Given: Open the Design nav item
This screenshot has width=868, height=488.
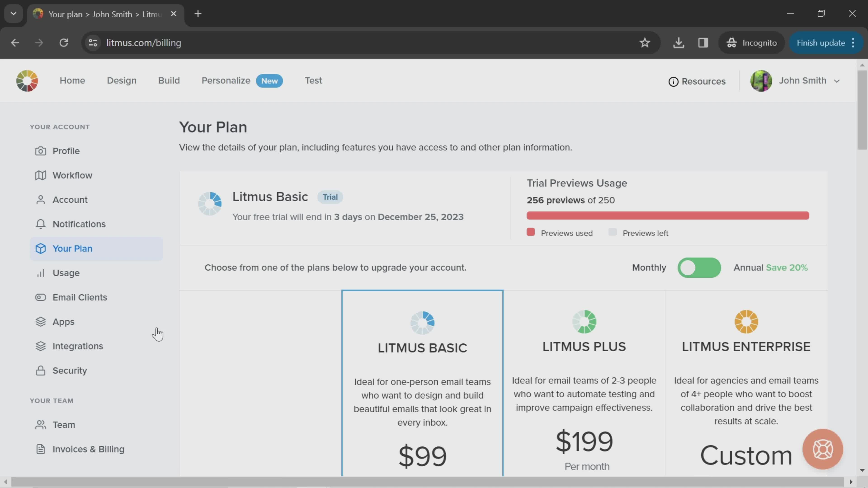Looking at the screenshot, I should click(122, 81).
